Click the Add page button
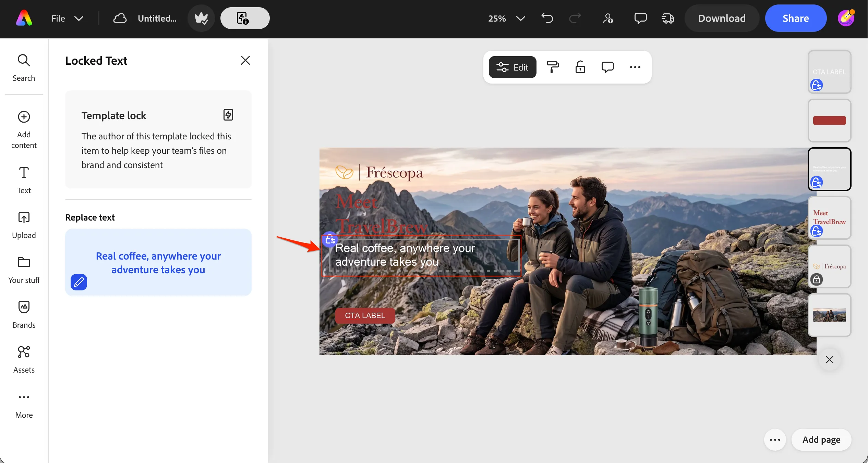The image size is (868, 463). coord(821,439)
